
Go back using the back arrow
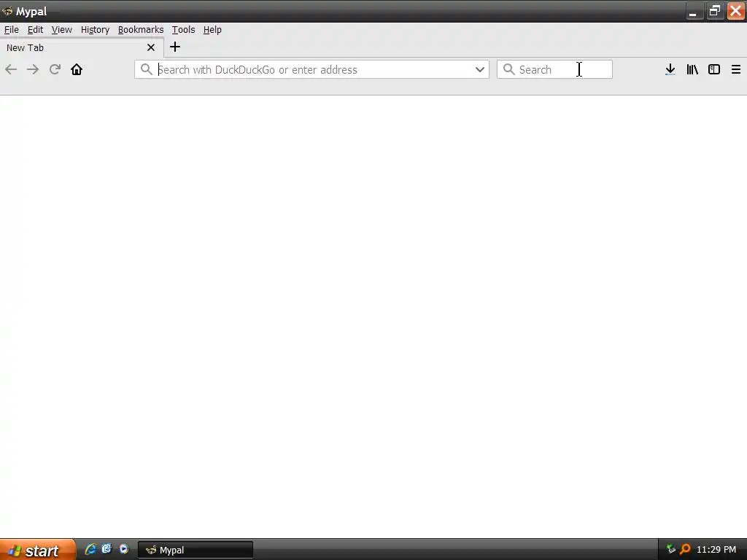(10, 69)
